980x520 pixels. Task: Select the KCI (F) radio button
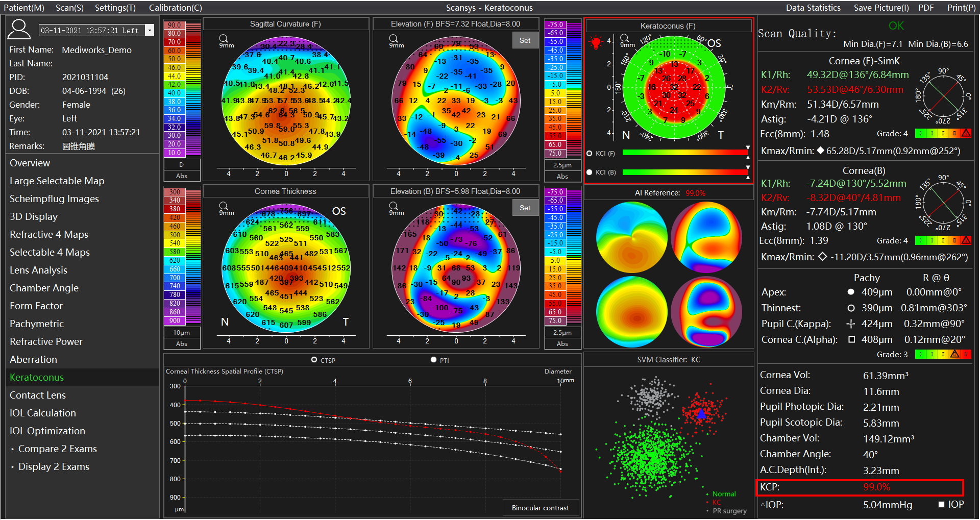[590, 153]
